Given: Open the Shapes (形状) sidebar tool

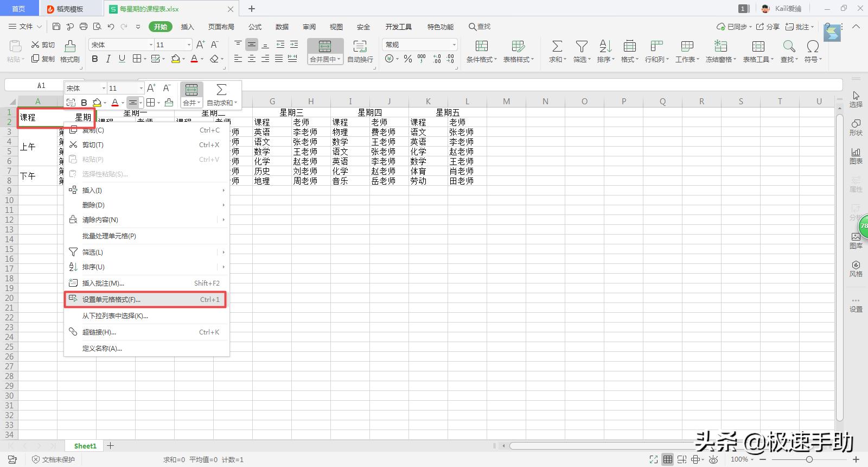Looking at the screenshot, I should click(x=856, y=128).
